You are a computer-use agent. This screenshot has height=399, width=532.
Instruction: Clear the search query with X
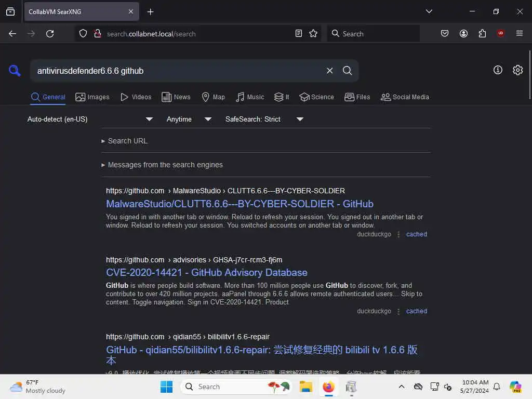click(x=329, y=71)
